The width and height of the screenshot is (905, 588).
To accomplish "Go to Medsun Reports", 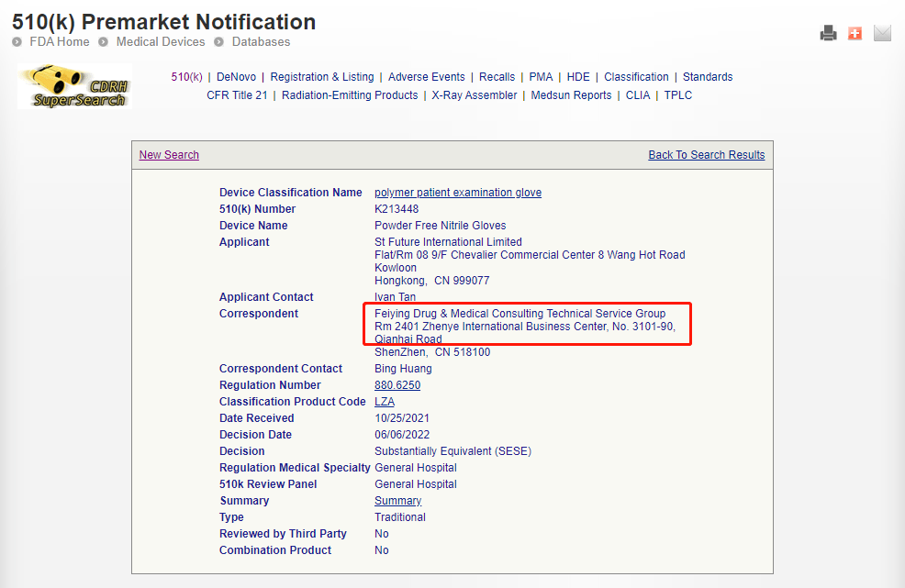I will (x=571, y=95).
